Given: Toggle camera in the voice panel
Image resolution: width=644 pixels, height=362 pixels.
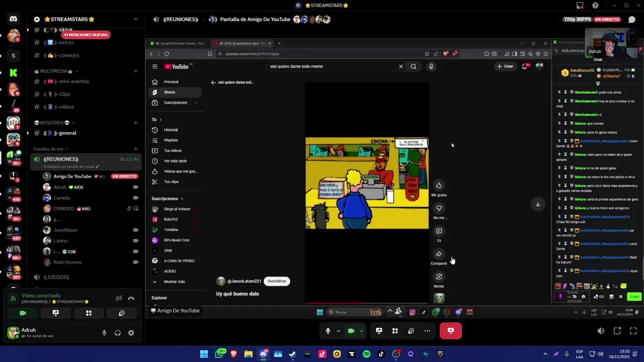Looking at the screenshot, I should [x=23, y=313].
